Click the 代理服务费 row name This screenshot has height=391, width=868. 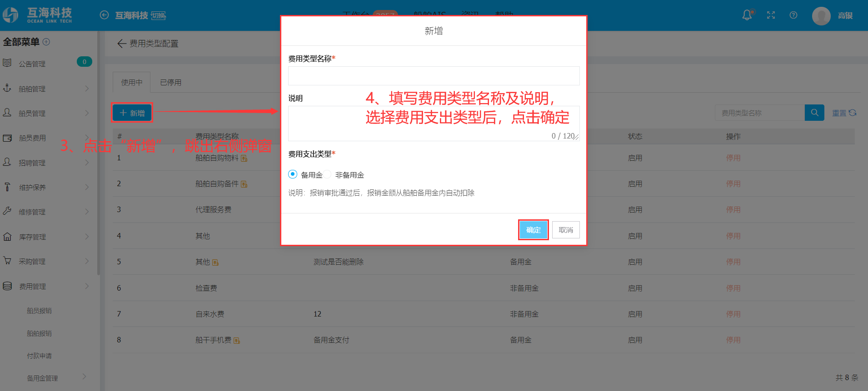click(x=213, y=210)
